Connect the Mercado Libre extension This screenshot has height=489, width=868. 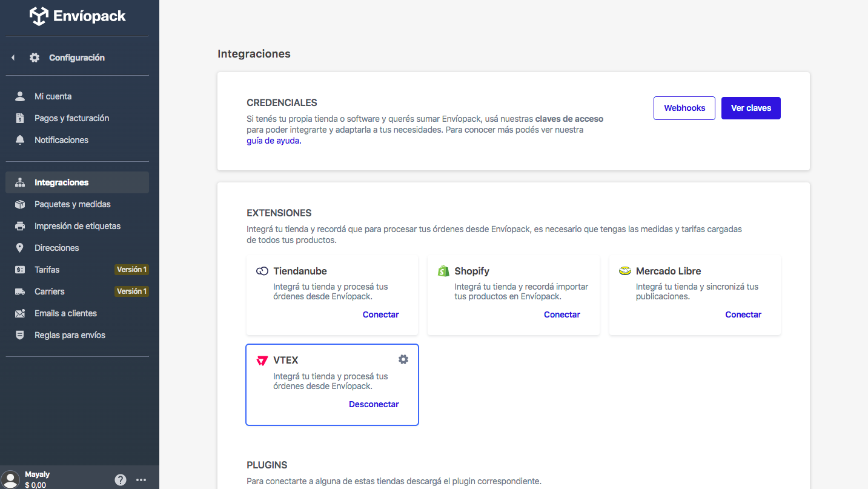tap(743, 314)
